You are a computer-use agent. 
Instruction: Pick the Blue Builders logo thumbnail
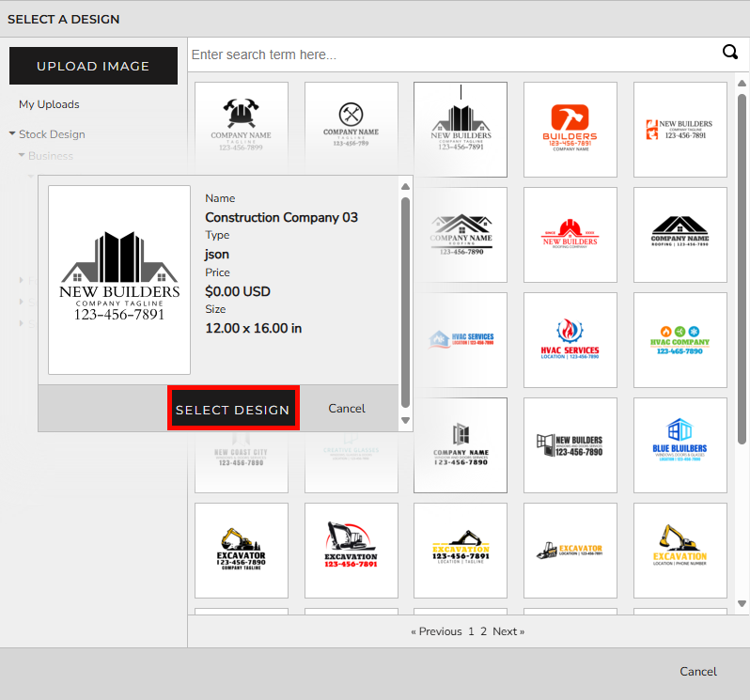[680, 444]
